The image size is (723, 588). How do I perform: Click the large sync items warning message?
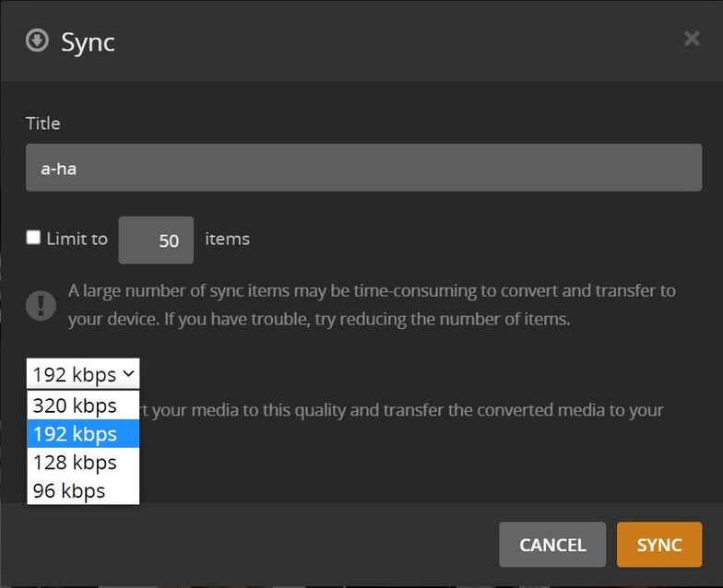(x=372, y=305)
